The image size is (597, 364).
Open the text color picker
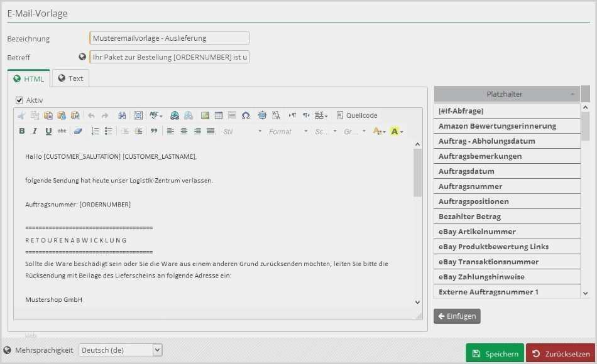tap(379, 131)
